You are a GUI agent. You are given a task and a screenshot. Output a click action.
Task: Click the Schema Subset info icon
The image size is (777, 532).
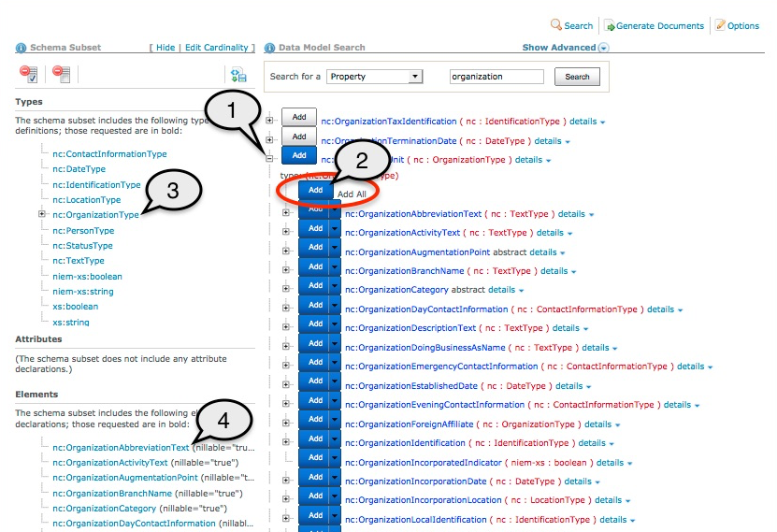[21, 48]
